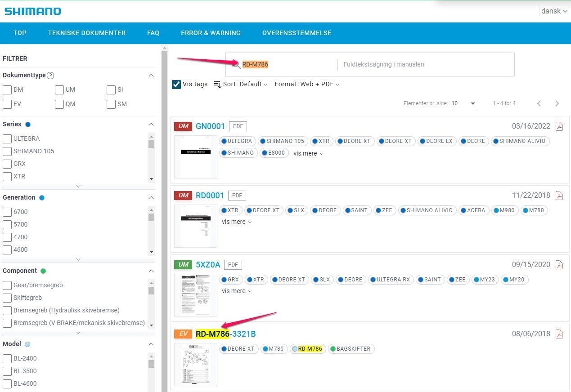This screenshot has width=571, height=392.
Task: Click the E8000 tag on GN0001
Action: (x=274, y=153)
